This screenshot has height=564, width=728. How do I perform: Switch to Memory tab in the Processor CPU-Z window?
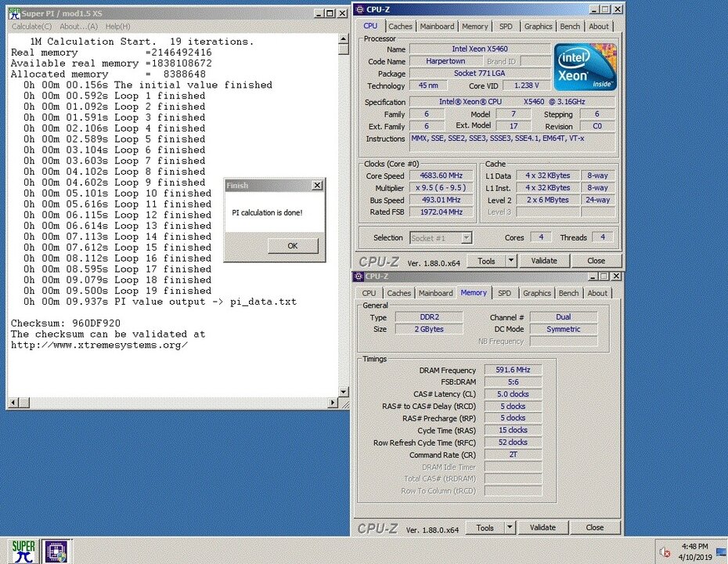point(475,27)
